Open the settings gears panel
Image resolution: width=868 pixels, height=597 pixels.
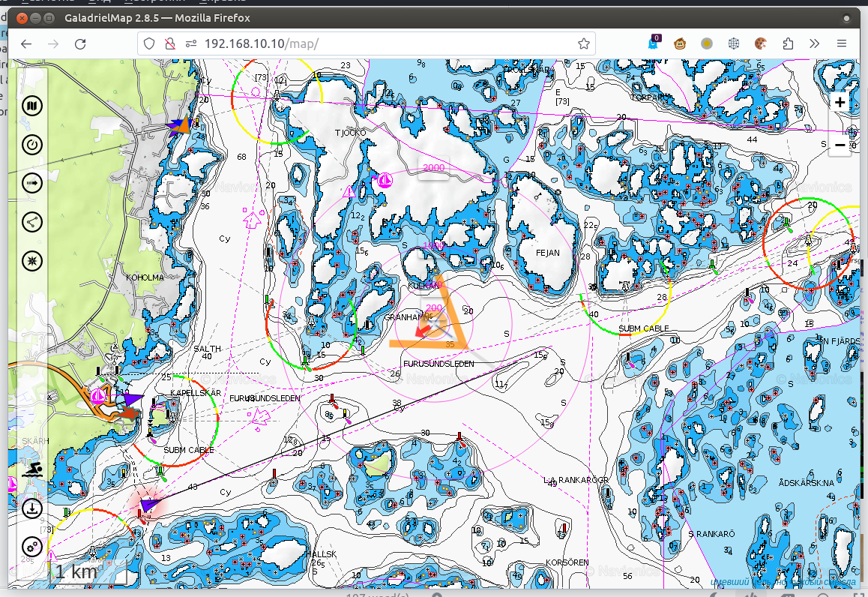tap(32, 547)
